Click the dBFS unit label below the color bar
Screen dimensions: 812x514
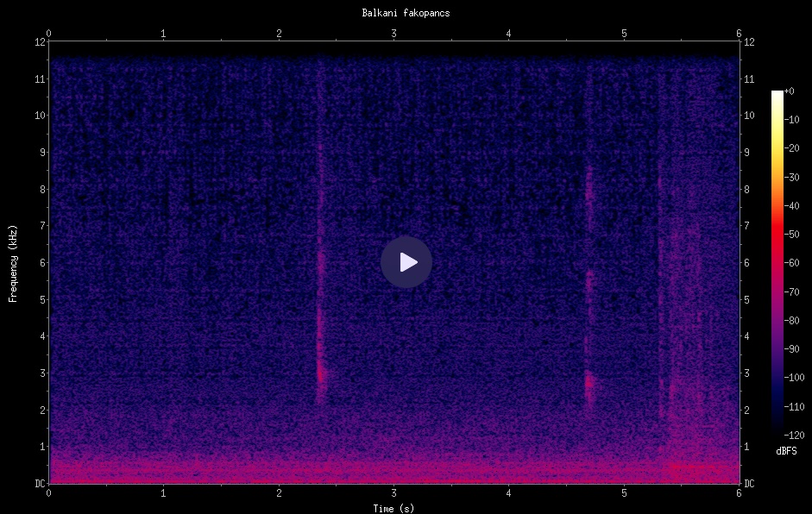(x=786, y=451)
